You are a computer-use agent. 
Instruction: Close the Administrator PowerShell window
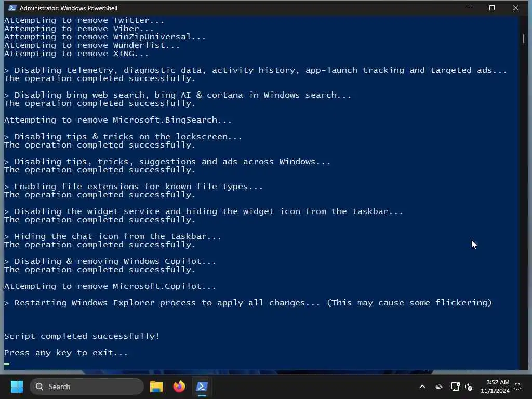point(516,8)
